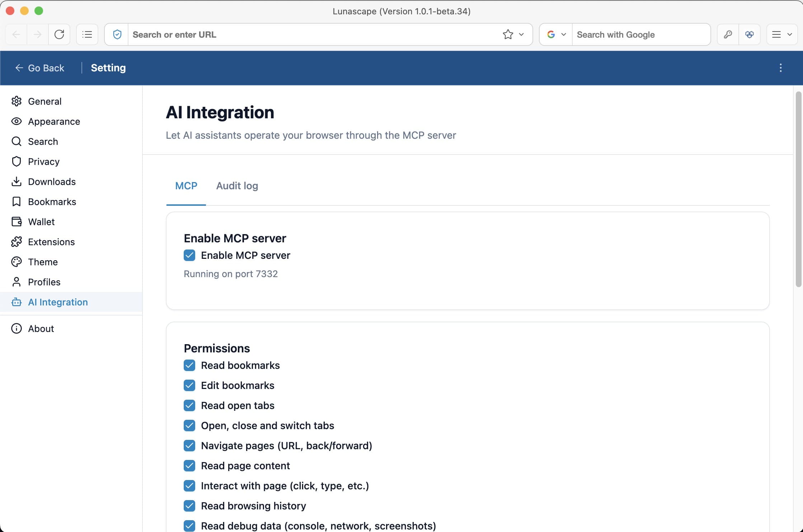Open the password key icon
Screen dimensions: 803x532
pyautogui.click(x=728, y=34)
